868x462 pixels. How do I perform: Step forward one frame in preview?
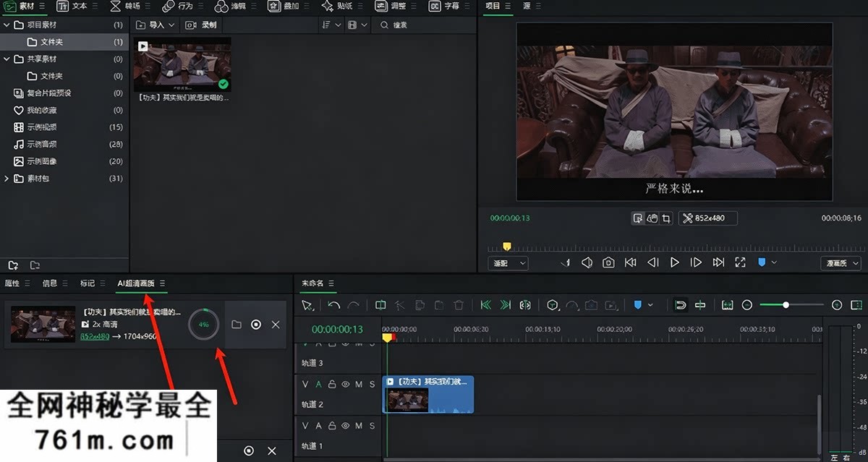click(x=696, y=262)
